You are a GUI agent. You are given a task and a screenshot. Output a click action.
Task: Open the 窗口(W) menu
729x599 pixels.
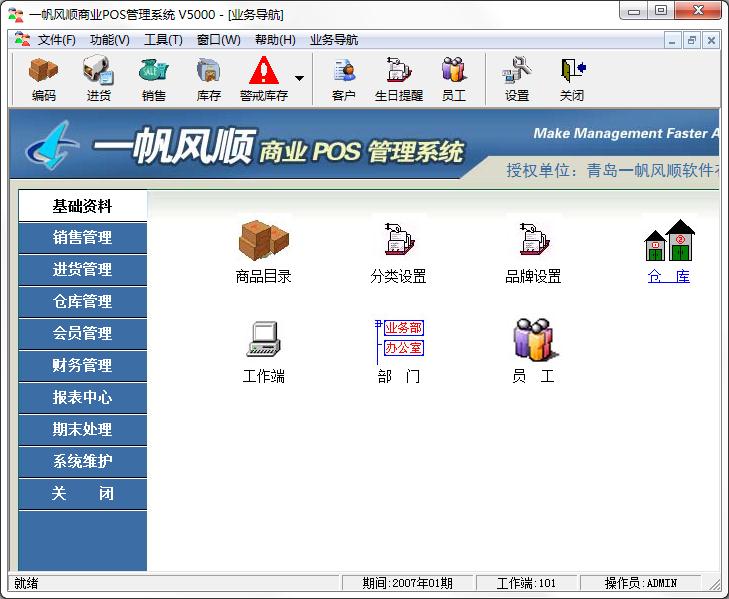219,40
